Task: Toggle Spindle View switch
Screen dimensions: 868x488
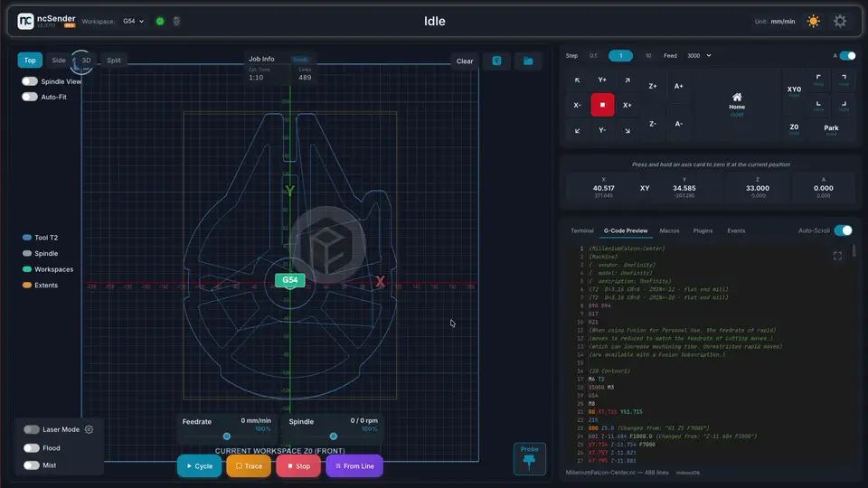Action: pyautogui.click(x=30, y=81)
